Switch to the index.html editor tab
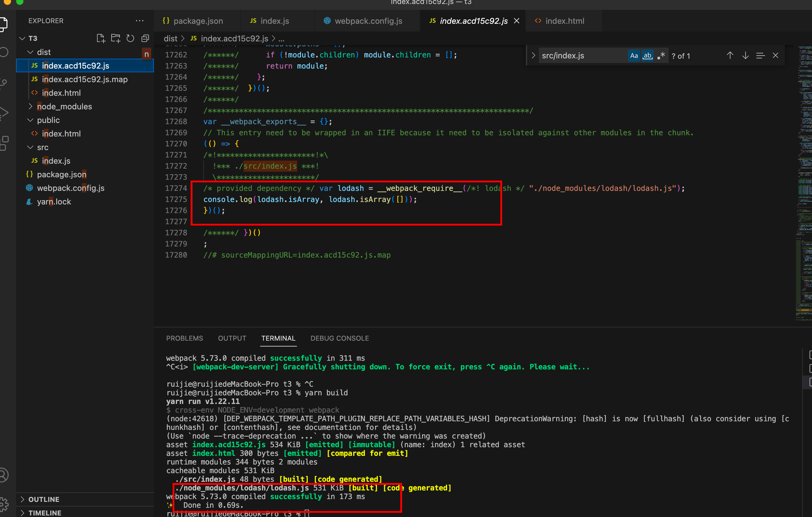 [564, 21]
